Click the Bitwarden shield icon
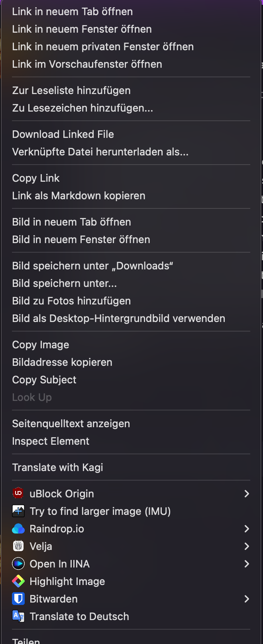The width and height of the screenshot is (263, 644). (18, 599)
